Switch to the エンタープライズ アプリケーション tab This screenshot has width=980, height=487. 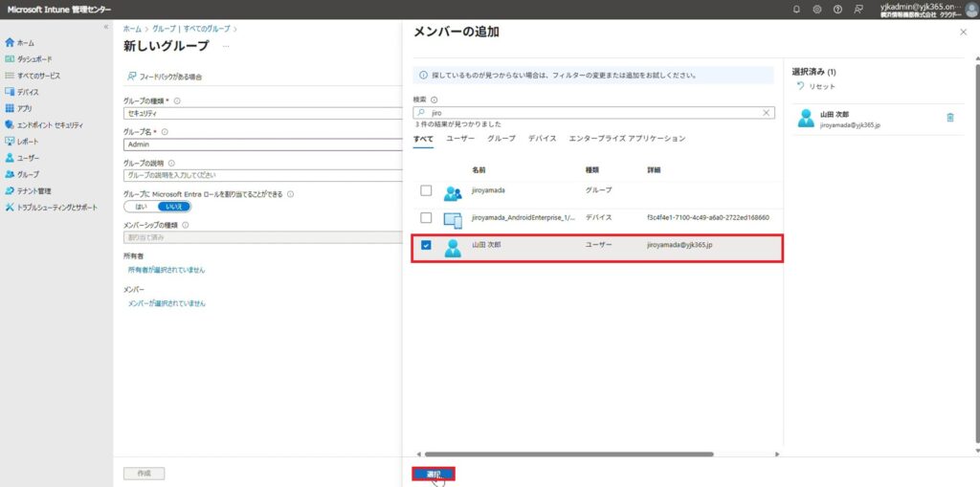click(627, 139)
